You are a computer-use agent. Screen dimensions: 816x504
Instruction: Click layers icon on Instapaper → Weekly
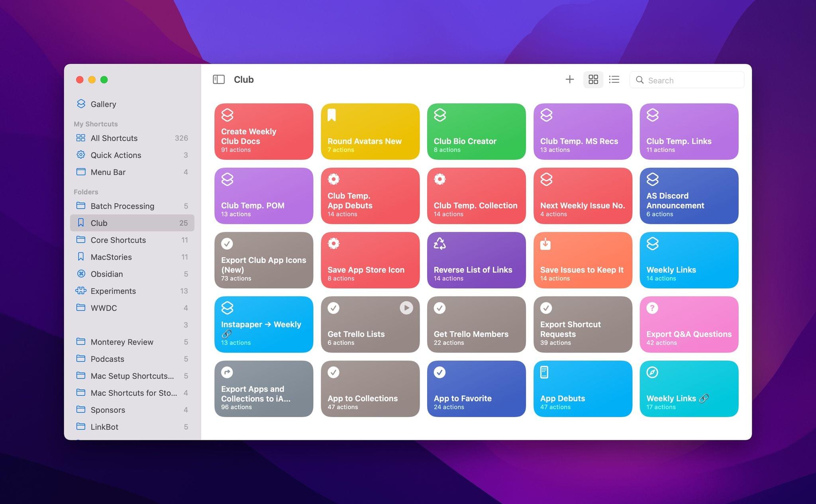pyautogui.click(x=227, y=308)
